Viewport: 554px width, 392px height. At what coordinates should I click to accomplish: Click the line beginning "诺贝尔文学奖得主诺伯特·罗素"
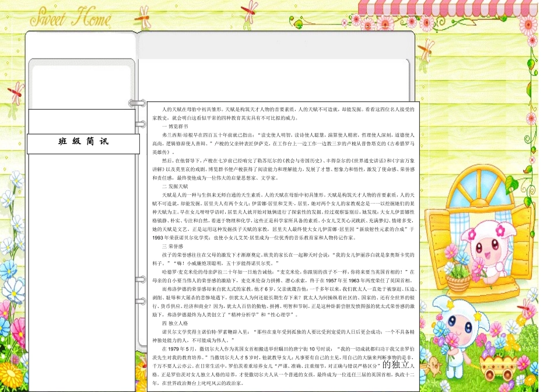288,332
